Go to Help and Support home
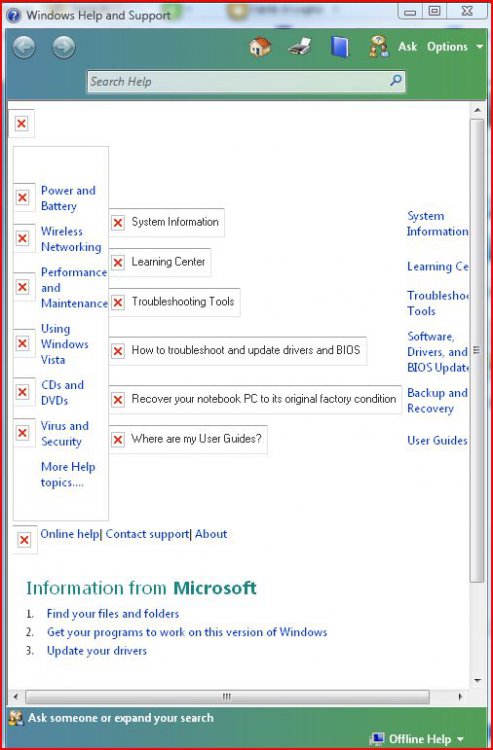493x750 pixels. 260,47
